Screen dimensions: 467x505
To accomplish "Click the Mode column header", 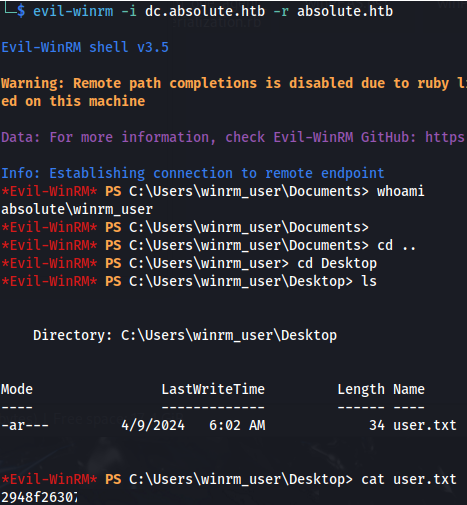I will pyautogui.click(x=17, y=389).
